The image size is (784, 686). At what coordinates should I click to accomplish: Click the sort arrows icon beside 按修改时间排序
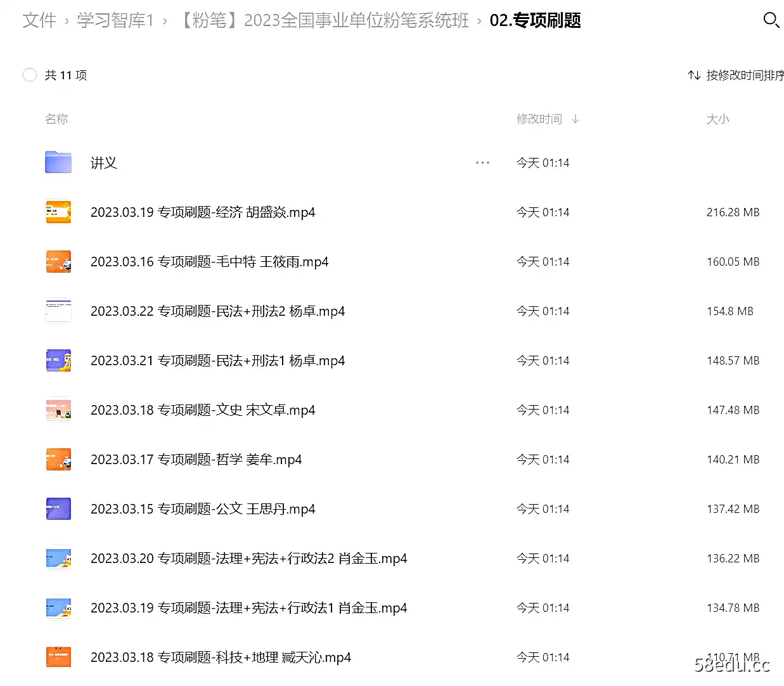point(694,75)
